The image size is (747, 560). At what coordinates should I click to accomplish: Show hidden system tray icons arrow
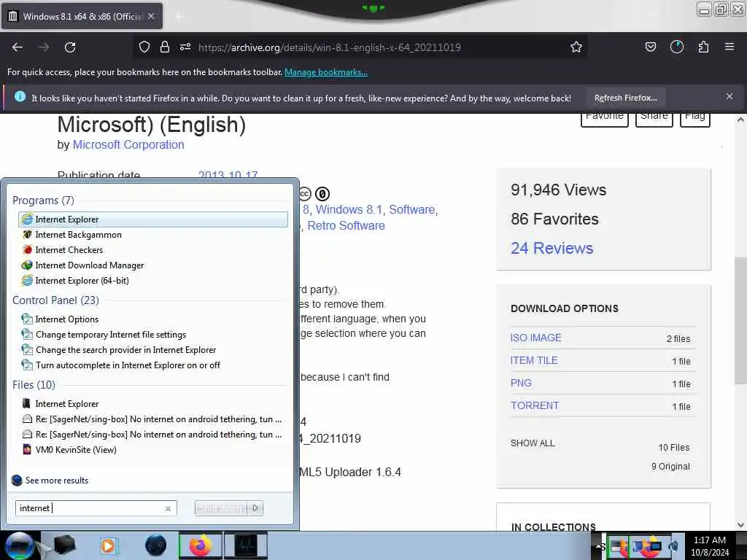click(597, 546)
